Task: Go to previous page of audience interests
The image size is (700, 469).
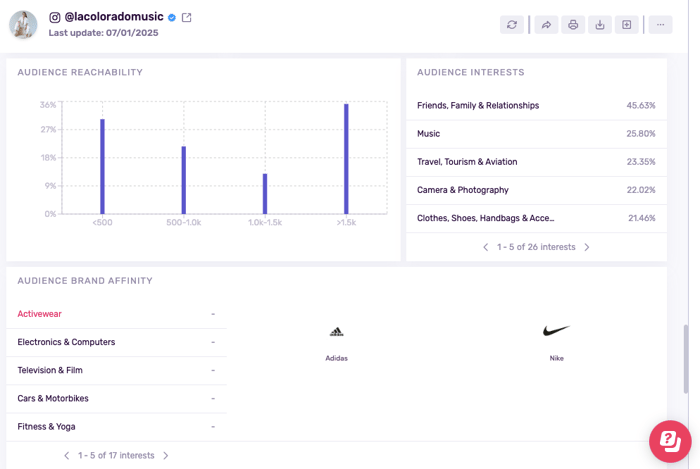Action: coord(486,247)
